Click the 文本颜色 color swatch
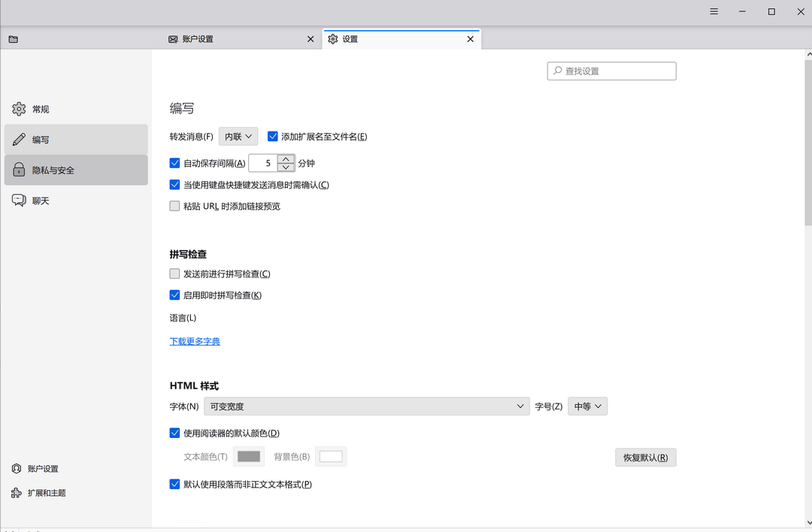Image resolution: width=812 pixels, height=532 pixels. point(248,456)
